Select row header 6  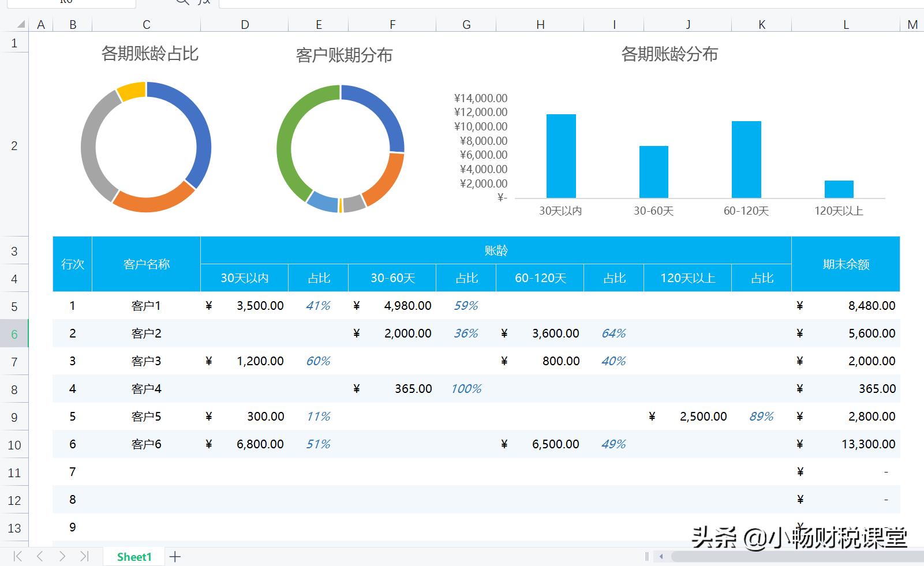(13, 333)
